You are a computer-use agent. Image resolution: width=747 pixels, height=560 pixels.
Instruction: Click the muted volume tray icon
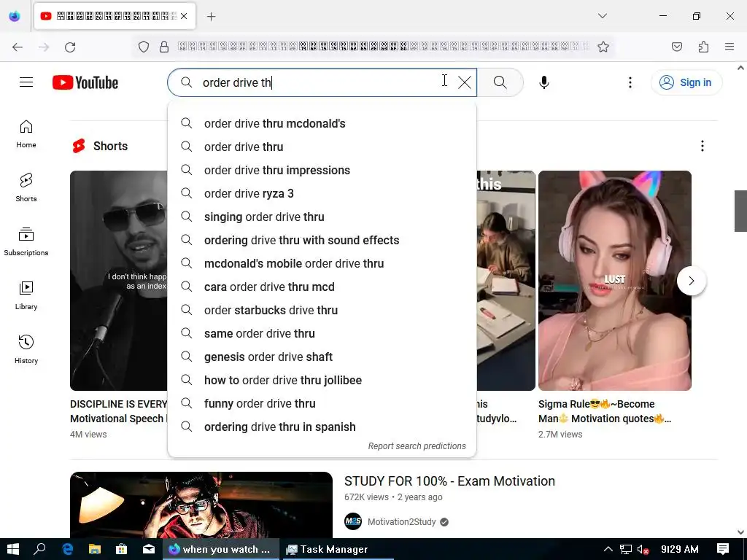[643, 549]
